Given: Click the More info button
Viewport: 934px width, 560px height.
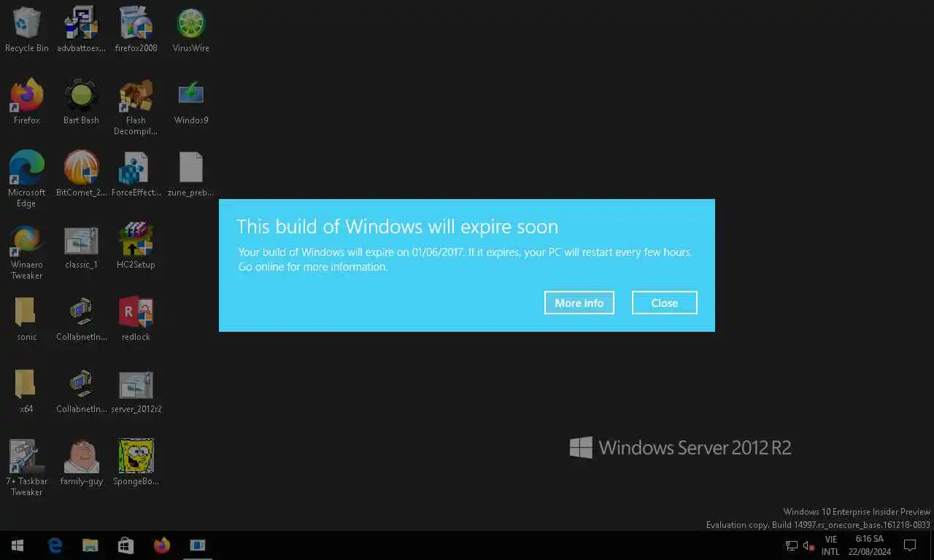Looking at the screenshot, I should (579, 303).
